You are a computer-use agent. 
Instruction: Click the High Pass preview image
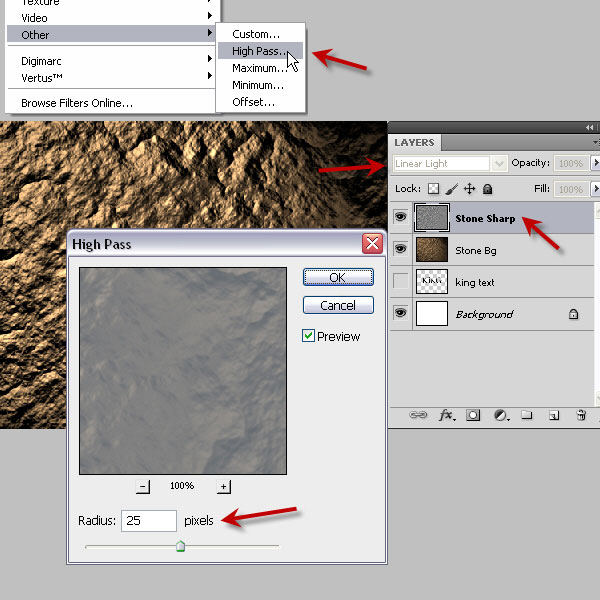point(183,371)
